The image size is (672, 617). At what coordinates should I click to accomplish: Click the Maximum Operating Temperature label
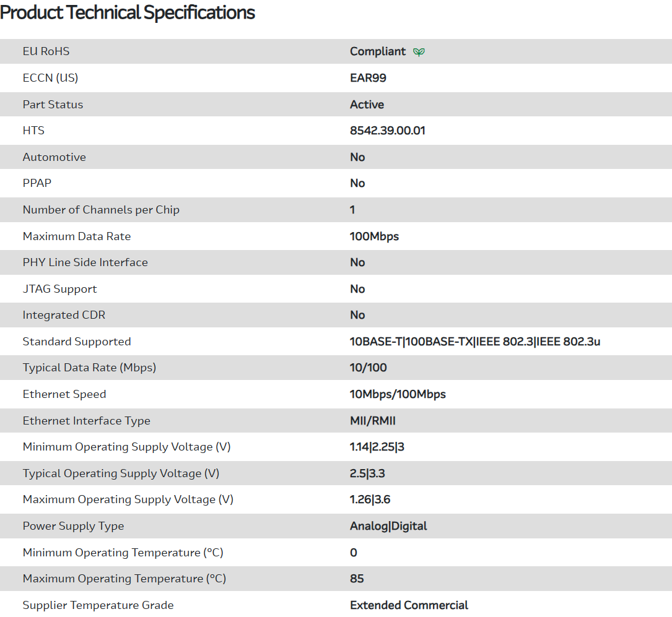coord(124,579)
